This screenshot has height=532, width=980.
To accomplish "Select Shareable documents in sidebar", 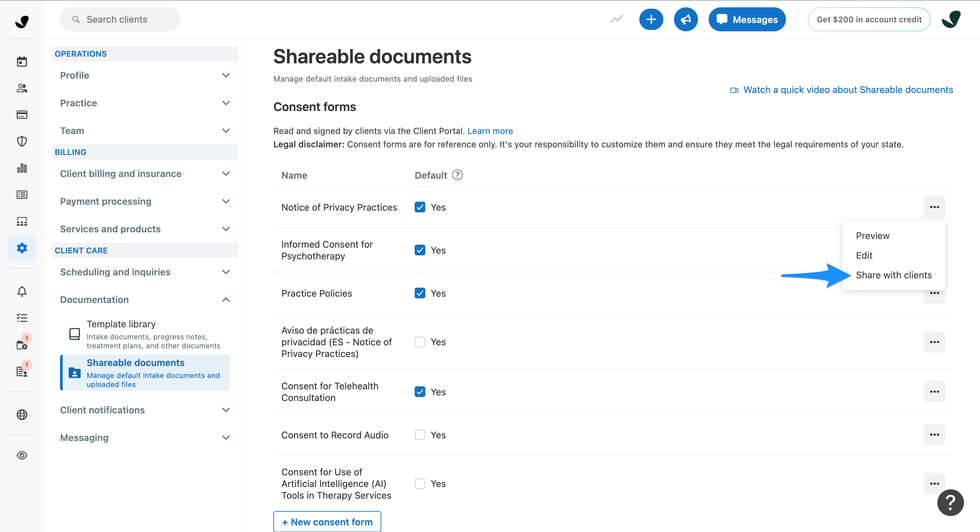I will point(145,373).
